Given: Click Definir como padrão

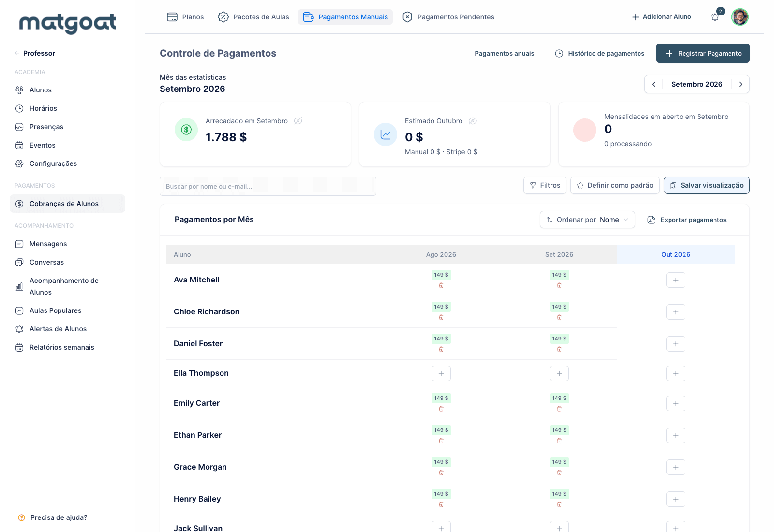Looking at the screenshot, I should coord(615,185).
